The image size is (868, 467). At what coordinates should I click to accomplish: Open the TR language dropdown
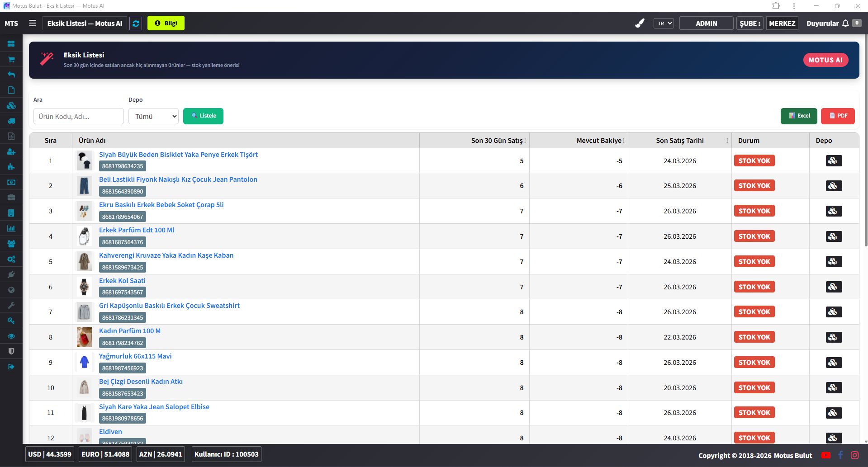pyautogui.click(x=663, y=24)
